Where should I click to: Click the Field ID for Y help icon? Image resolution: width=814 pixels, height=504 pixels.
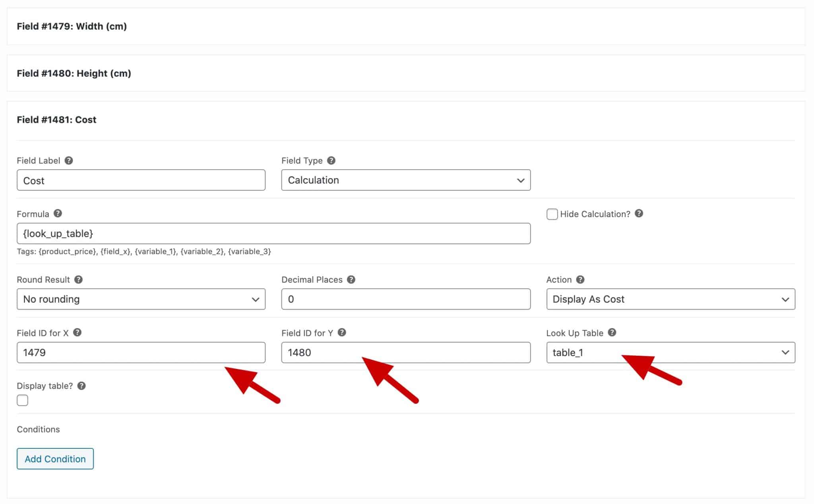click(342, 333)
